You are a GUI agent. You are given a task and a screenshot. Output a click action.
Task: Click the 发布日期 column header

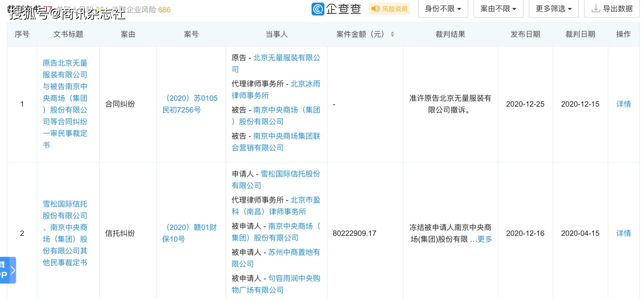525,34
